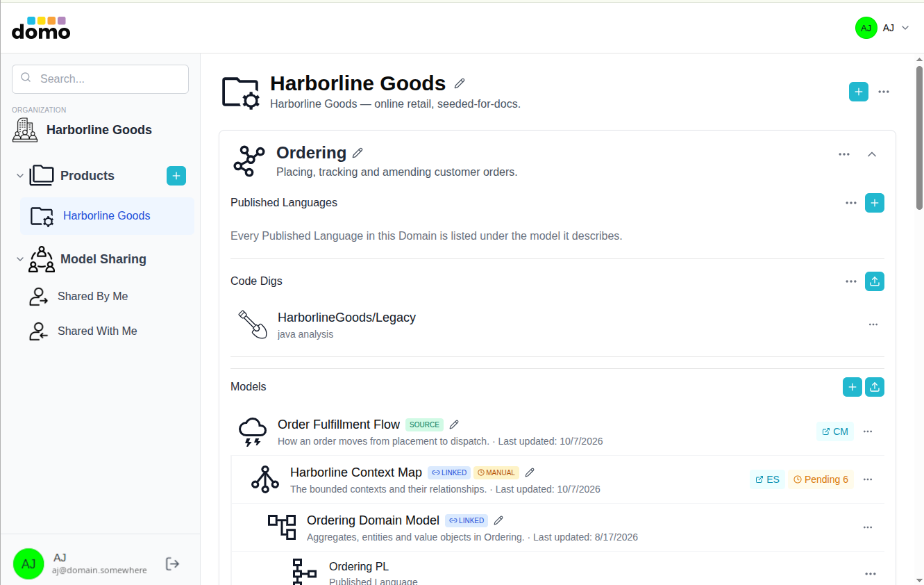This screenshot has width=924, height=585.
Task: Add a Published Language
Action: 875,203
